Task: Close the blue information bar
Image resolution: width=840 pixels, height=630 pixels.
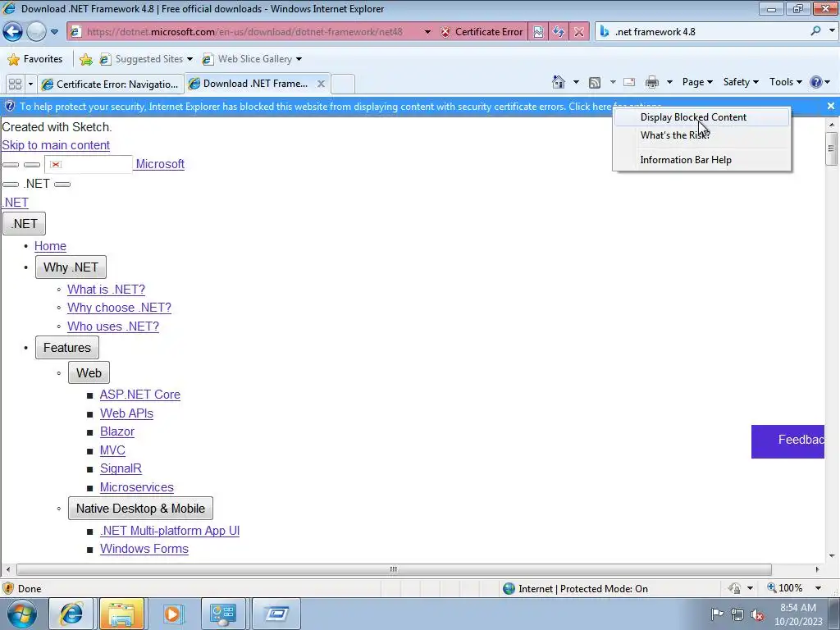Action: (x=831, y=106)
